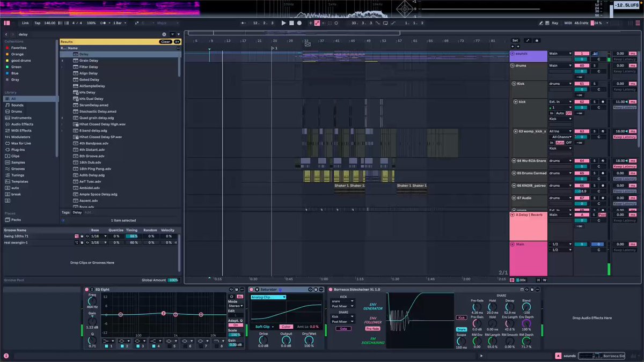
Task: Click the Clear filter button
Action: coord(165,42)
